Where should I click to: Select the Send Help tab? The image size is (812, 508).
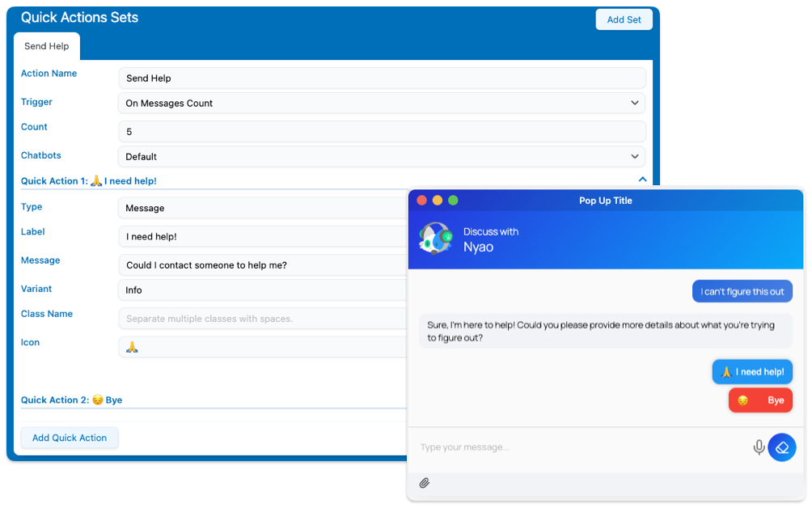tap(47, 46)
